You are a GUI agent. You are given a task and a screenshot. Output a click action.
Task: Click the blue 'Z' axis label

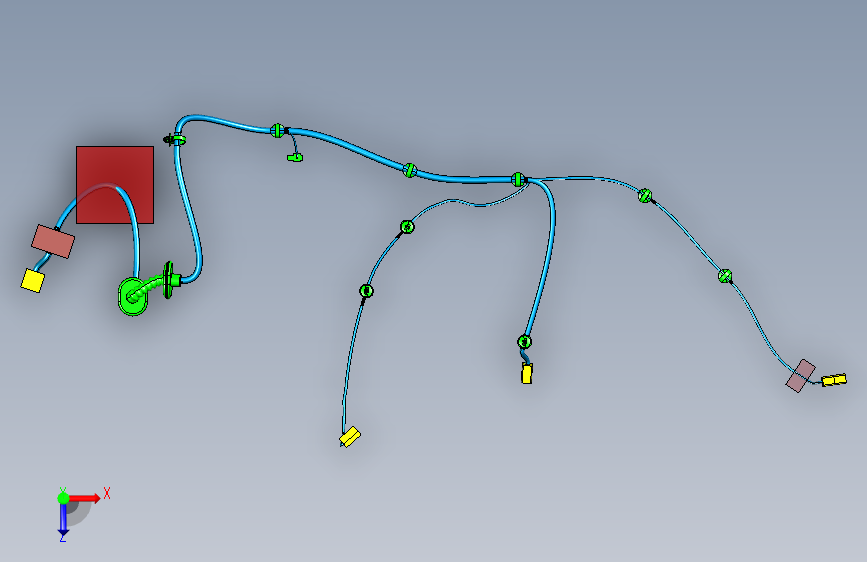tap(63, 538)
